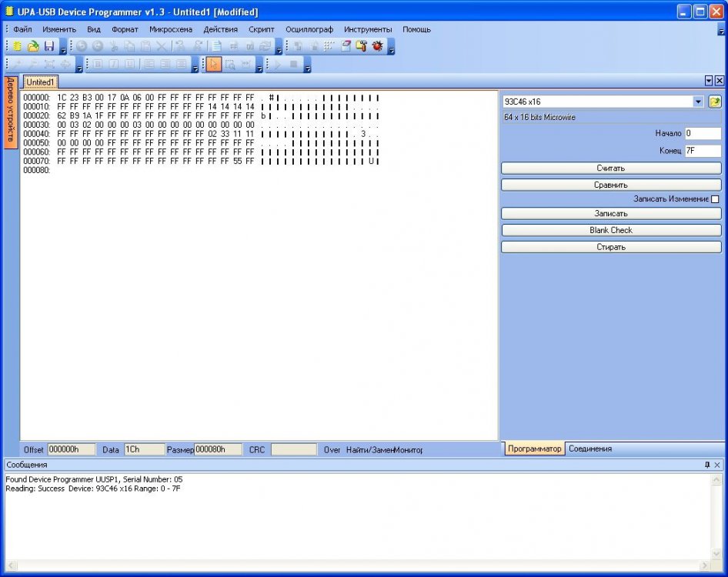This screenshot has width=728, height=577.
Task: Click the Paste clipboard icon
Action: 145,46
